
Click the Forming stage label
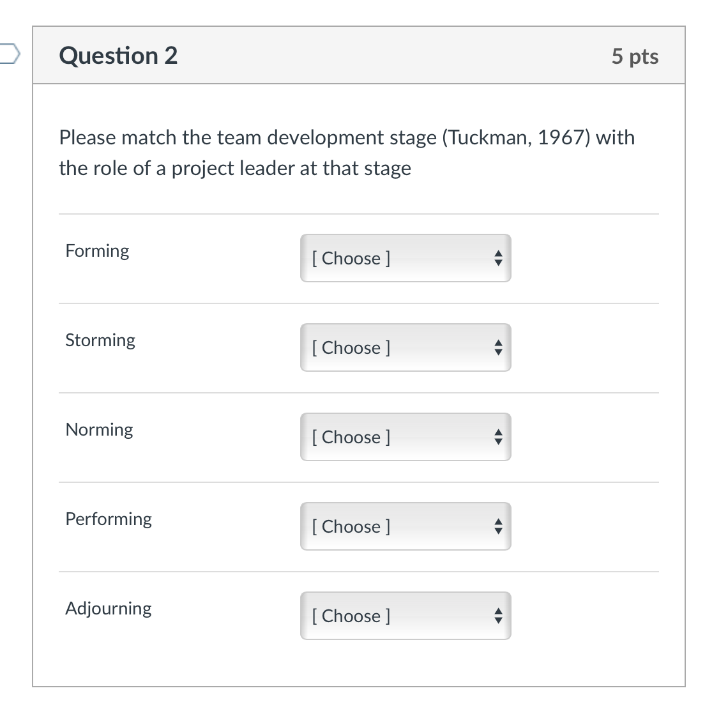(97, 250)
